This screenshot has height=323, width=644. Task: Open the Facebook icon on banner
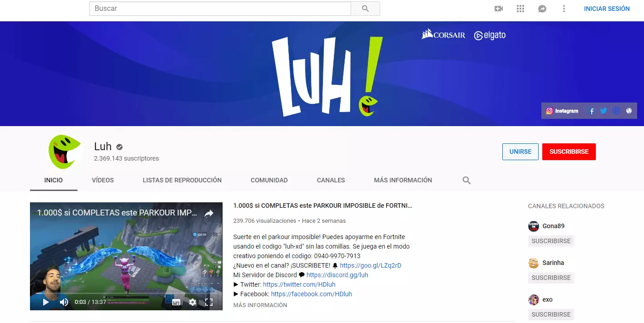coord(591,111)
